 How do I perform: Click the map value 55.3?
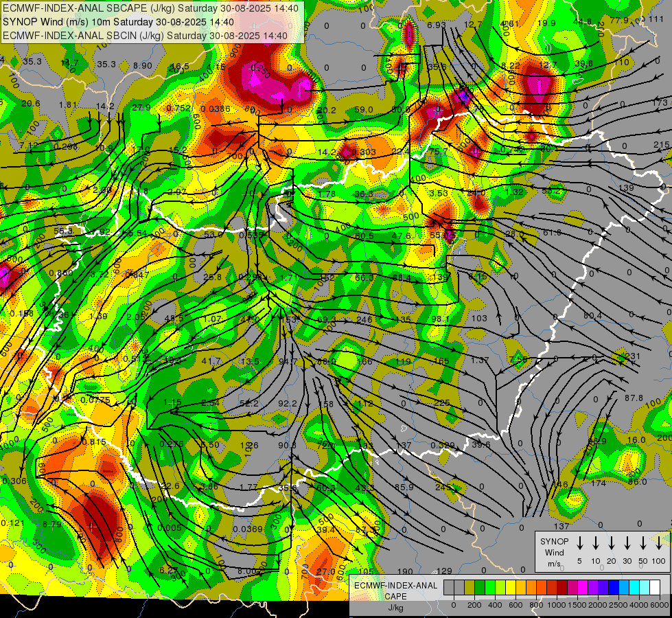(63, 231)
